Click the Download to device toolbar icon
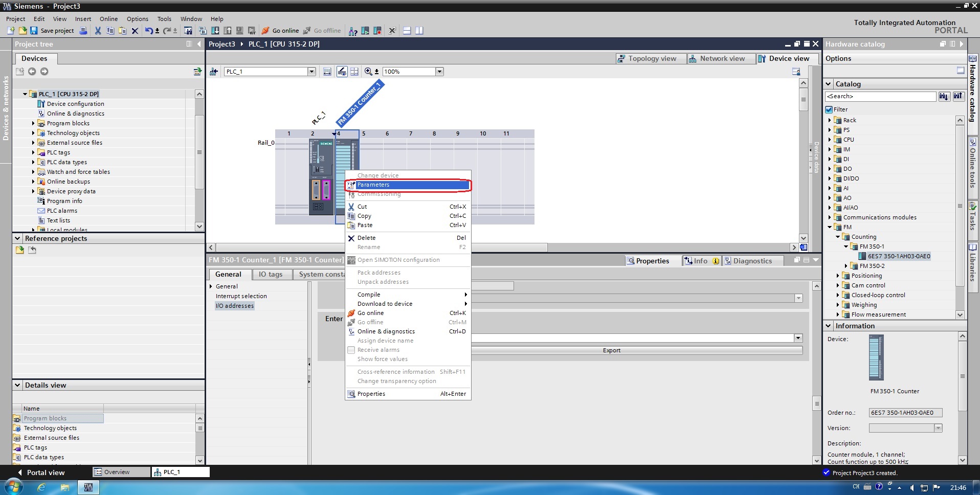The width and height of the screenshot is (980, 495). click(x=215, y=31)
